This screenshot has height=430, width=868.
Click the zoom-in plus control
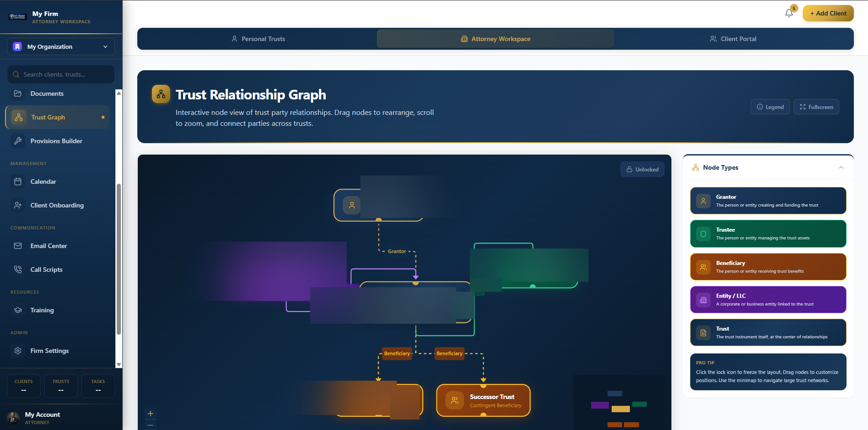point(151,413)
